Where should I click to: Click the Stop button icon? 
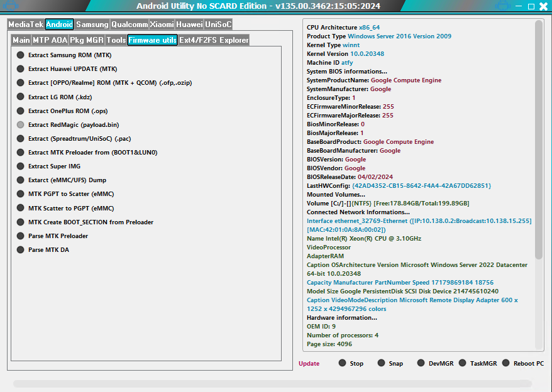[343, 363]
